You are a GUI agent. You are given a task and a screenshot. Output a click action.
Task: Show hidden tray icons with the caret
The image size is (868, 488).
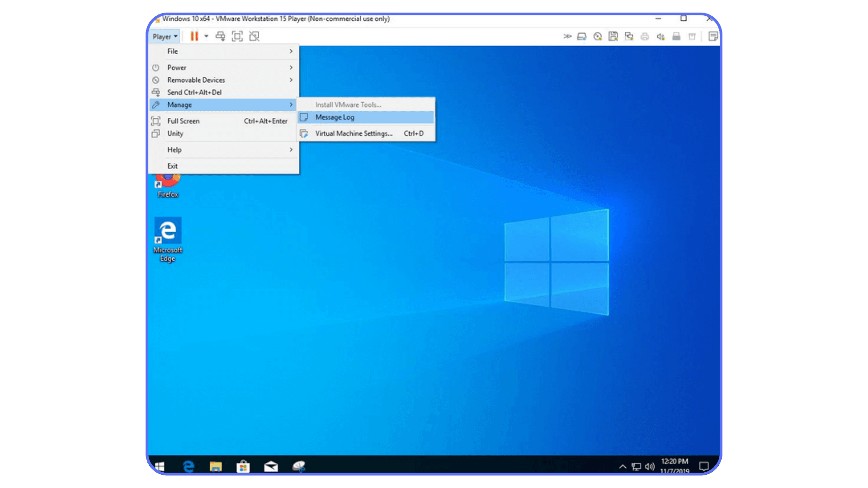coord(623,466)
